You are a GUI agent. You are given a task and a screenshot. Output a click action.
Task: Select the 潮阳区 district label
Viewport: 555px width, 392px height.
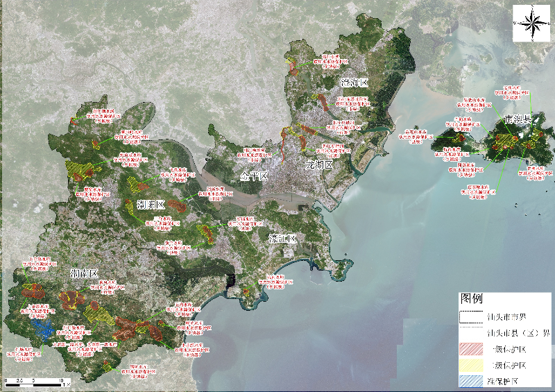click(151, 205)
